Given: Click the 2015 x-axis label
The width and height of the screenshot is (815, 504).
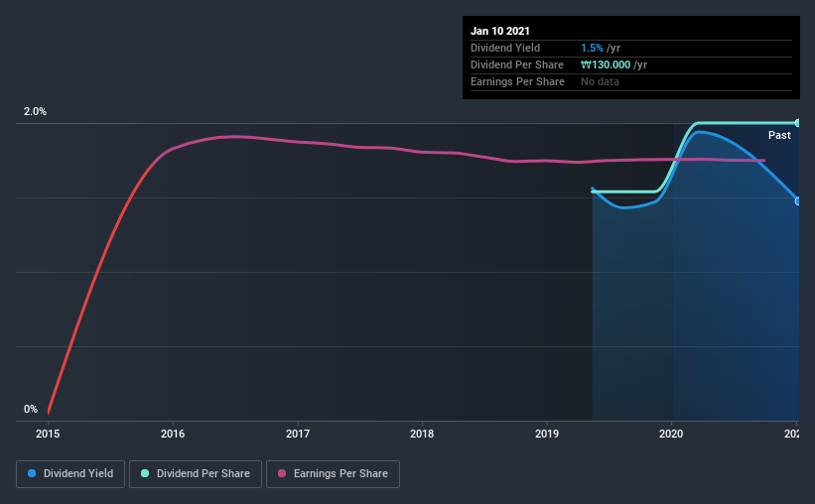Looking at the screenshot, I should [48, 434].
